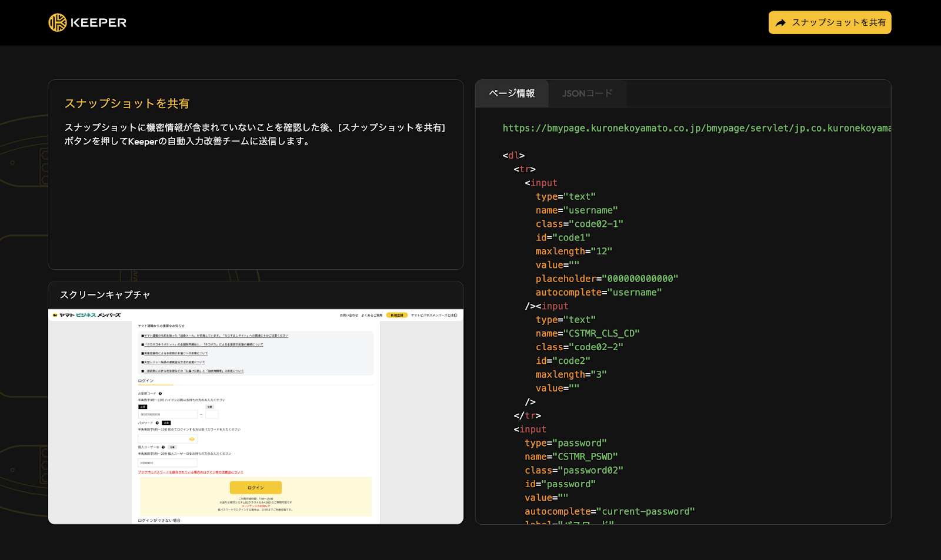Click the external link icon after ヤマトビジネスメンバーズとは
Screen dimensions: 941x560
pos(455,316)
